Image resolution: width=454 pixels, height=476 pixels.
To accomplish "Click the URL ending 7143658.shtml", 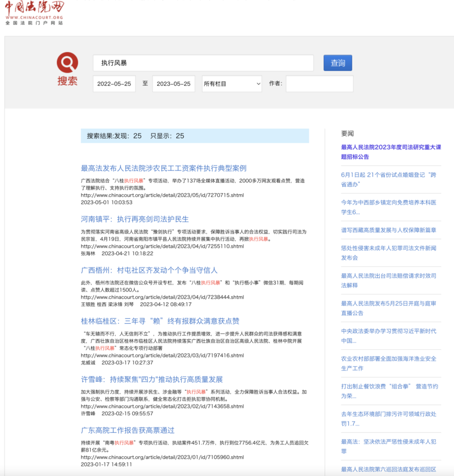I will pyautogui.click(x=162, y=407).
